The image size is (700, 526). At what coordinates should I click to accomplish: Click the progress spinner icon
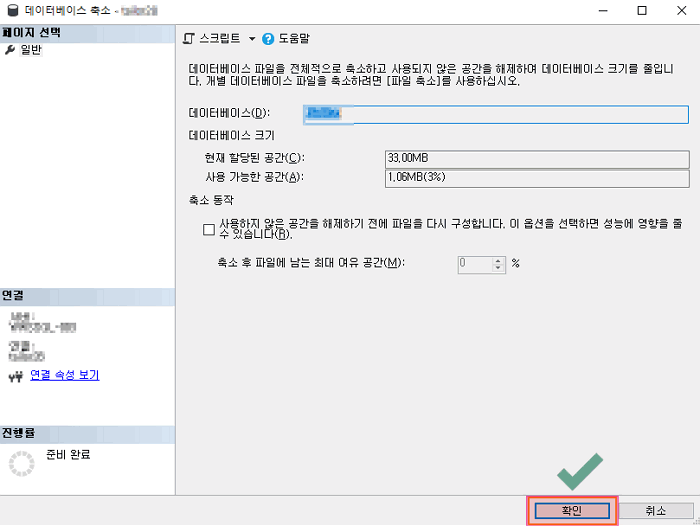(21, 463)
